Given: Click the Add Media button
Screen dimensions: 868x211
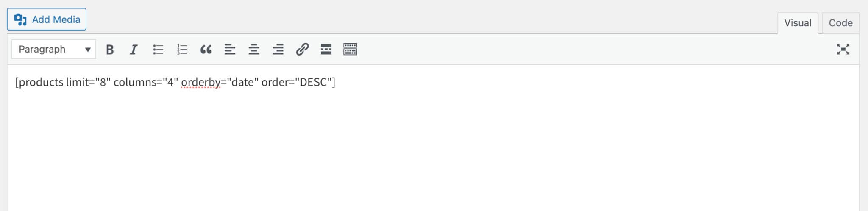Looking at the screenshot, I should 47,19.
